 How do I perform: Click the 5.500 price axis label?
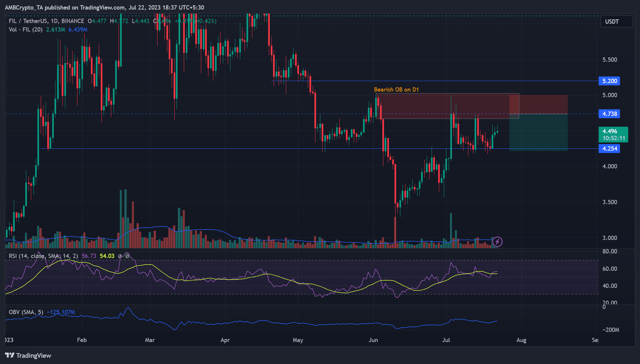[x=610, y=60]
